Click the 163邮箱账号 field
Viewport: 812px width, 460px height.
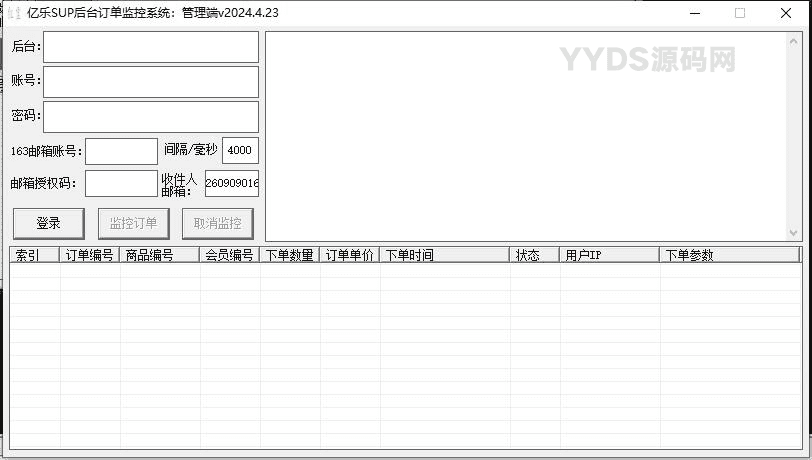pyautogui.click(x=121, y=151)
